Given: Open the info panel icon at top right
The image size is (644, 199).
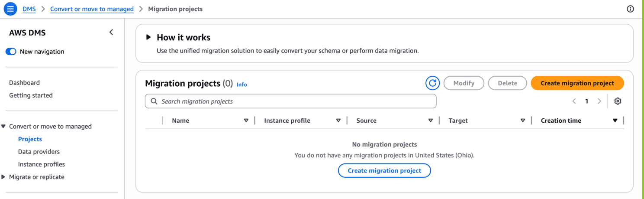Looking at the screenshot, I should pyautogui.click(x=630, y=9).
